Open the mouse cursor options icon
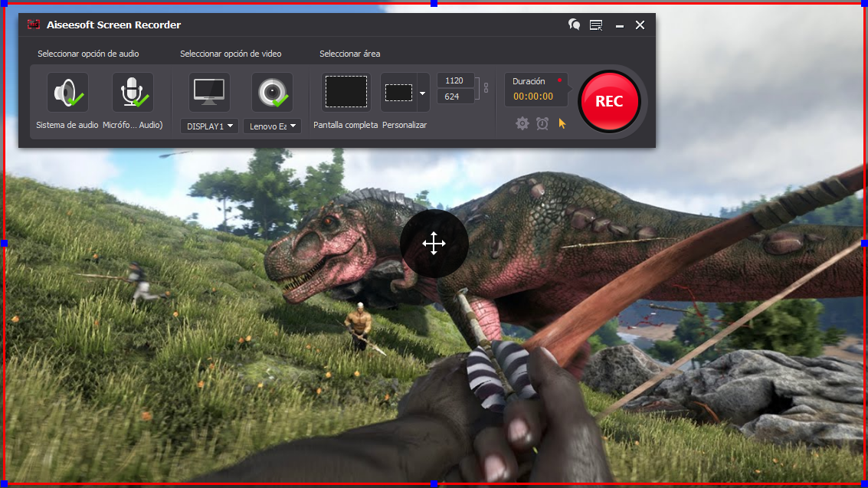 coord(562,123)
